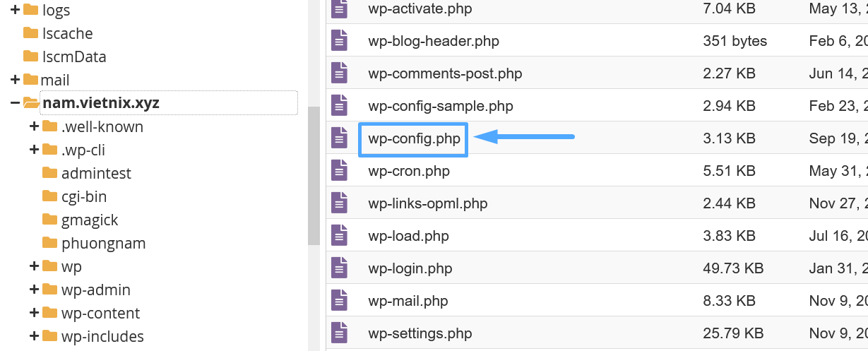The height and width of the screenshot is (351, 868).
Task: Click the wp-blog-header.php file icon
Action: 340,41
